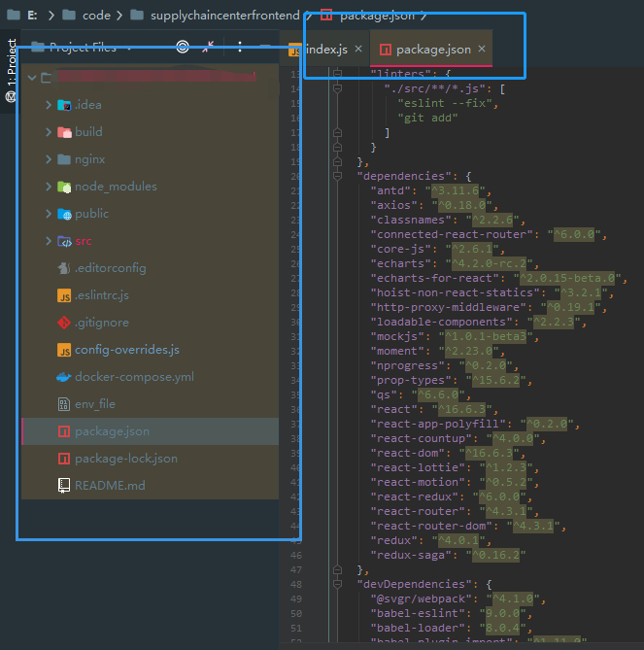Select the node_modules folder icon
Screen dimensions: 644x650
pos(64,187)
